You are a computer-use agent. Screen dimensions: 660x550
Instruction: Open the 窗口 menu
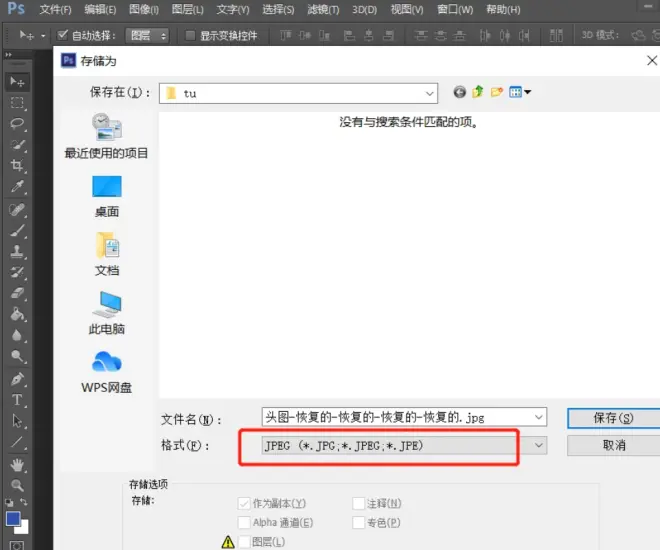pyautogui.click(x=455, y=9)
